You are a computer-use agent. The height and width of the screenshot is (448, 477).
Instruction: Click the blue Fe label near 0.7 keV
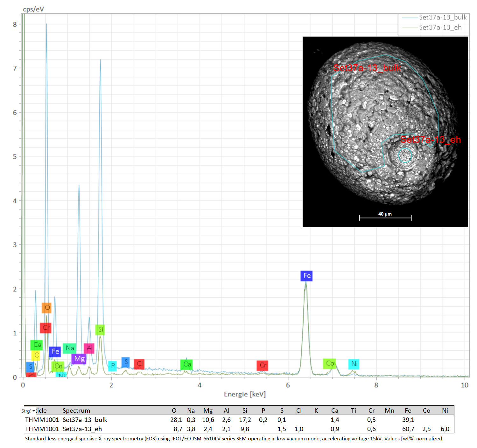pyautogui.click(x=55, y=352)
